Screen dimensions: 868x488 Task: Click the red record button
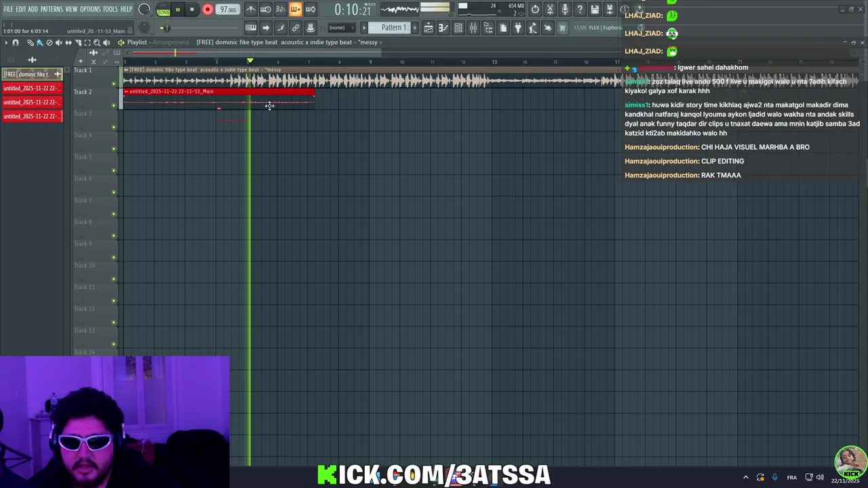pyautogui.click(x=208, y=9)
